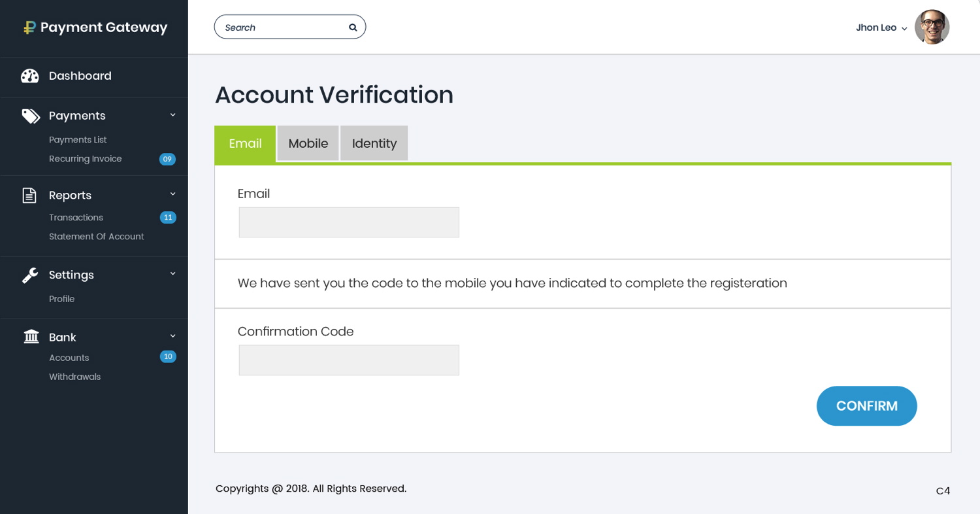980x514 pixels.
Task: Click the search magnifier icon
Action: click(353, 27)
